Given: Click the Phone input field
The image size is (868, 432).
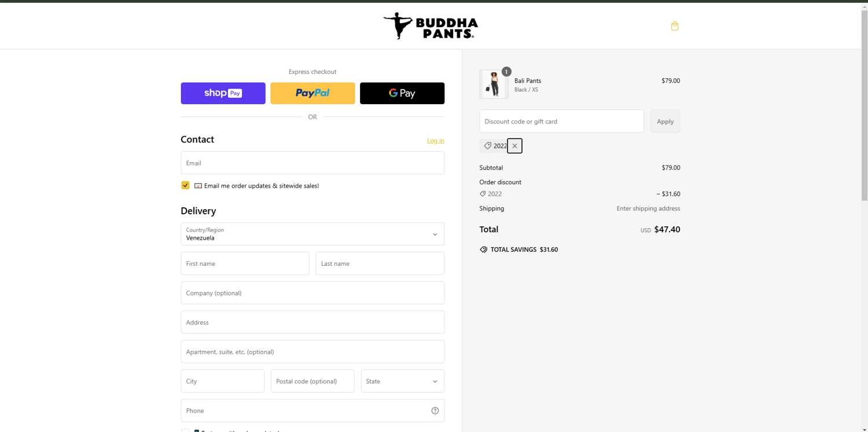Looking at the screenshot, I should click(312, 411).
